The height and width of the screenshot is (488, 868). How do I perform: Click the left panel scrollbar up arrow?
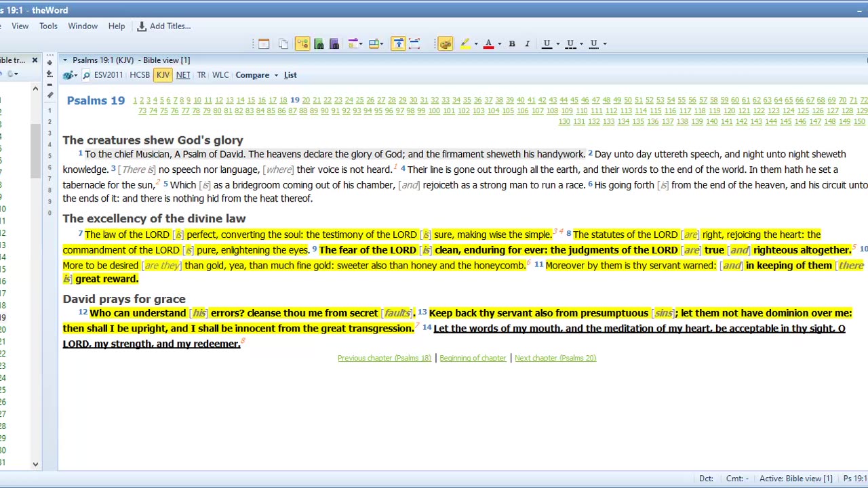[35, 88]
